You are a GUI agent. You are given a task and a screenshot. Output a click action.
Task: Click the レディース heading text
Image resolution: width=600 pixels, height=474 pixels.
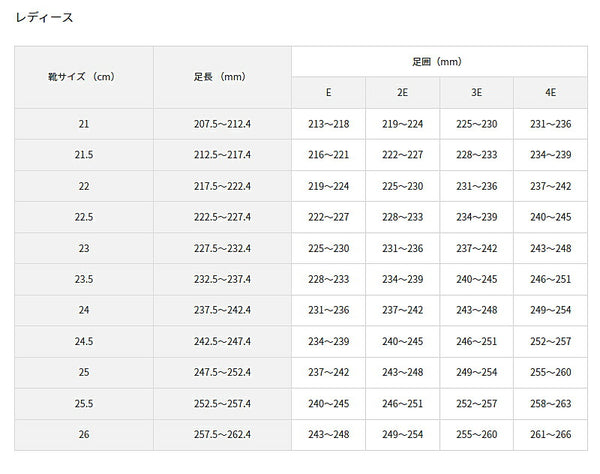point(44,18)
